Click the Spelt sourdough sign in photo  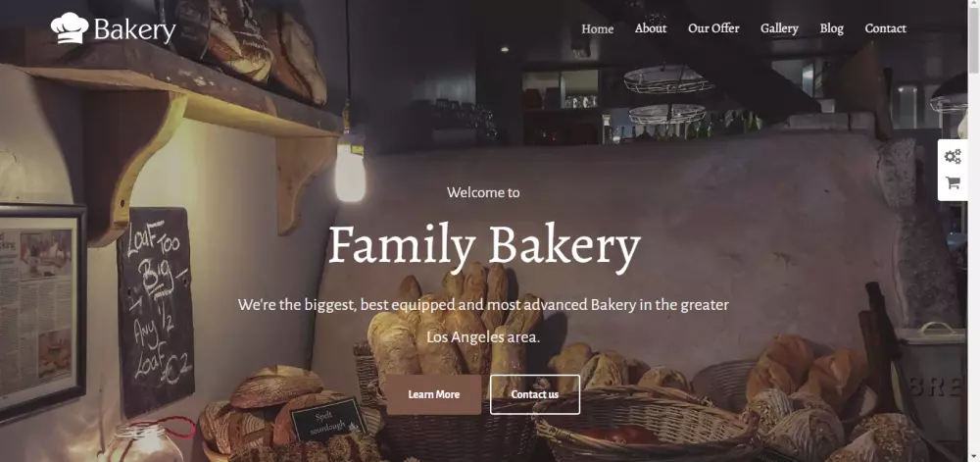pyautogui.click(x=327, y=419)
